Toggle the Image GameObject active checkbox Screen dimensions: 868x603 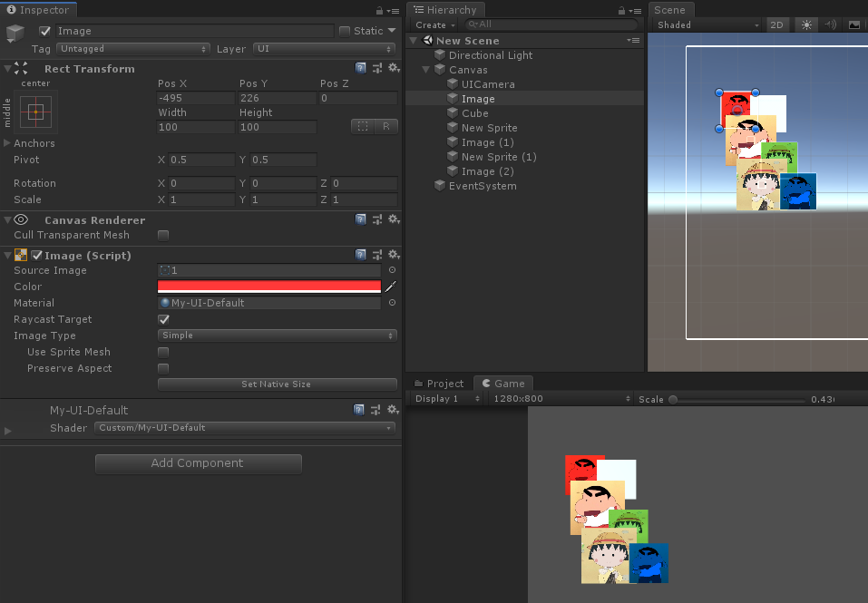(44, 31)
